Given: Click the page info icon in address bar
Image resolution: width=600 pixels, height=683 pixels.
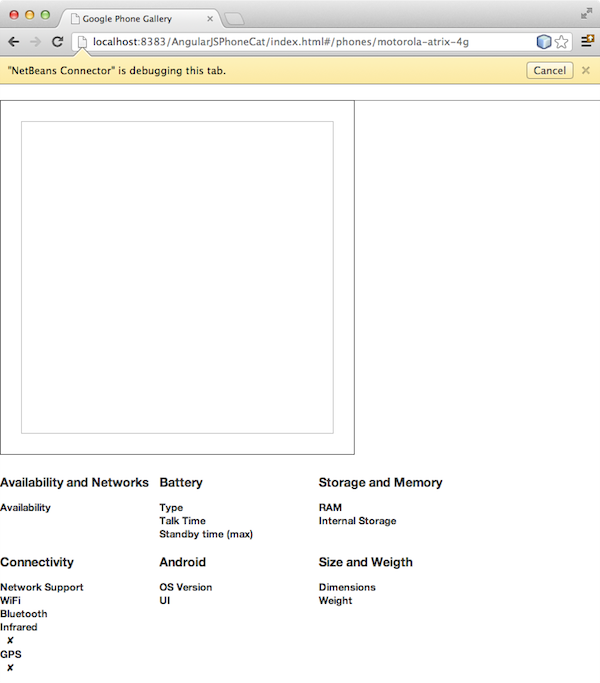Looking at the screenshot, I should pos(83,42).
